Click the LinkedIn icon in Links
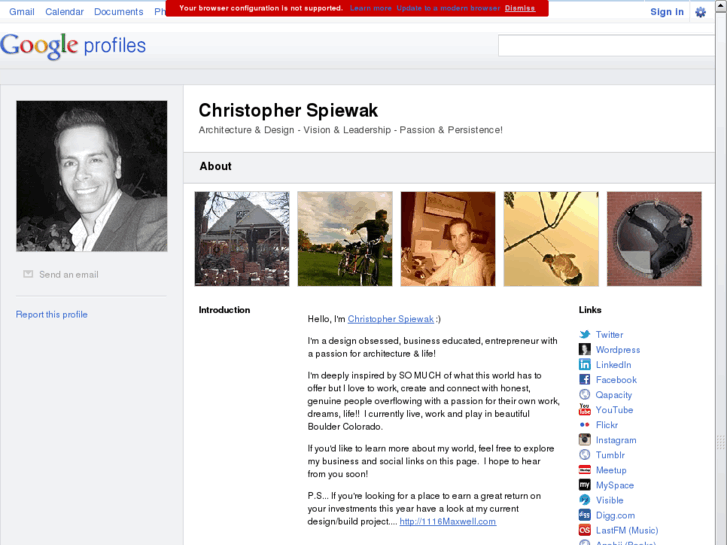Screen dimensions: 727x545 [x=585, y=365]
